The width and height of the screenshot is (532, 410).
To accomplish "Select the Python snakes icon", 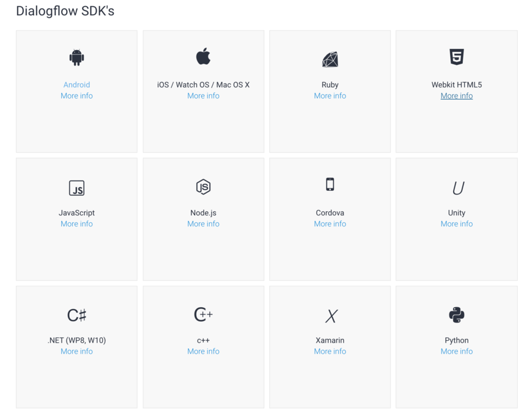I will pyautogui.click(x=456, y=315).
